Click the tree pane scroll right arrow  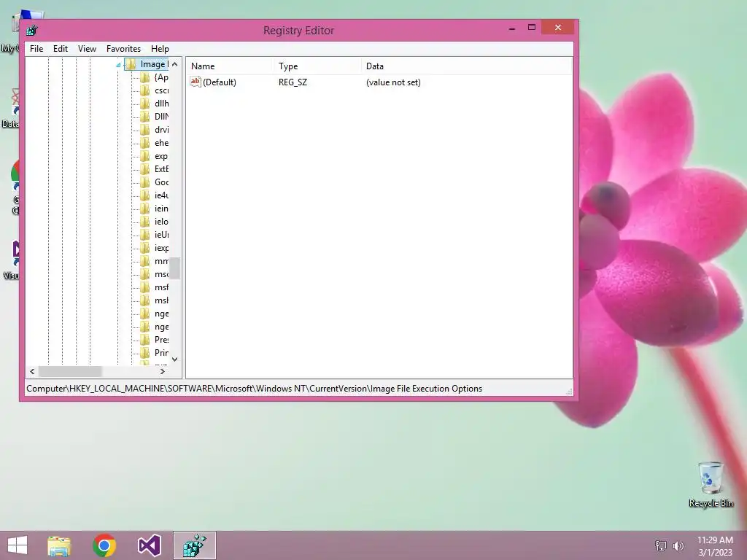163,371
